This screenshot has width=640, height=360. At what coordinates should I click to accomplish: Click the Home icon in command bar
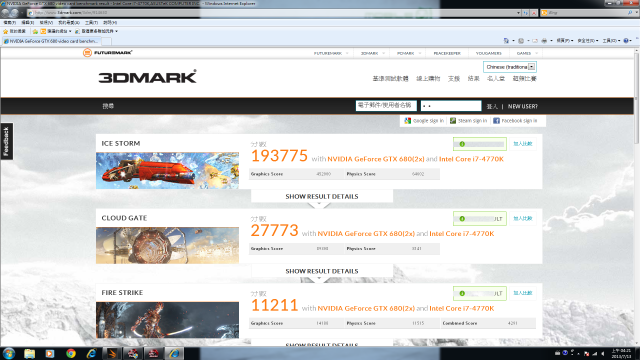506,41
